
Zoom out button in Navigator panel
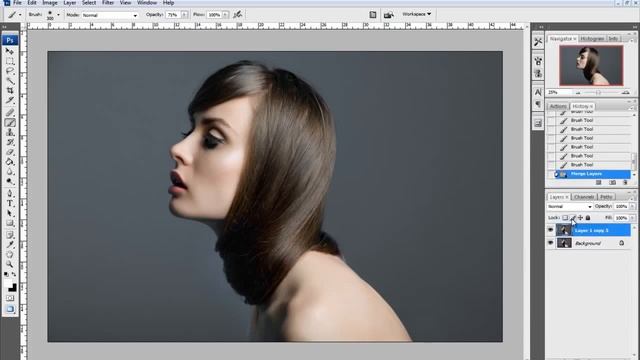point(578,93)
